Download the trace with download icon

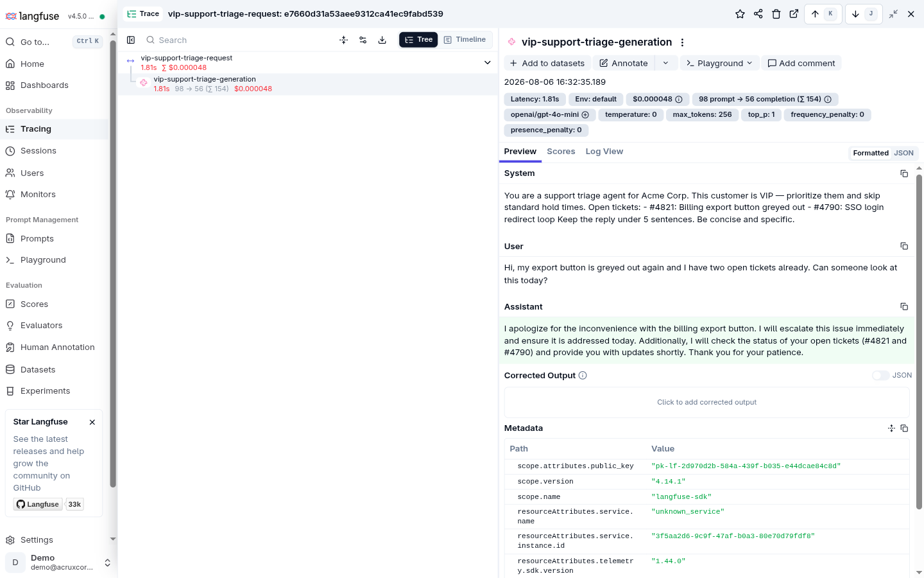[382, 40]
